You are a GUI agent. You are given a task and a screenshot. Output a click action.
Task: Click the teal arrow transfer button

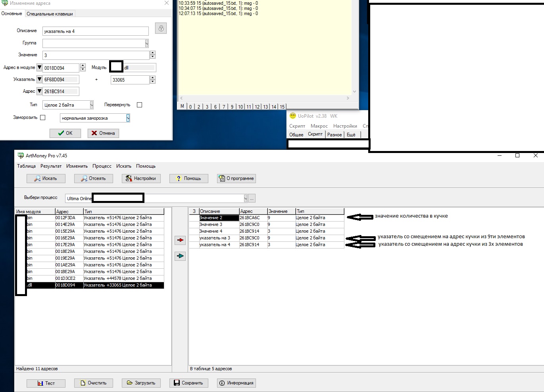click(180, 256)
